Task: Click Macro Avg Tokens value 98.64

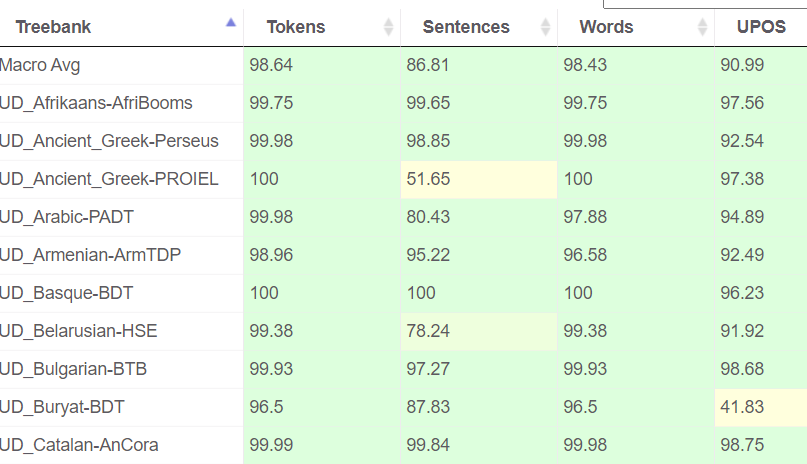Action: pyautogui.click(x=271, y=65)
